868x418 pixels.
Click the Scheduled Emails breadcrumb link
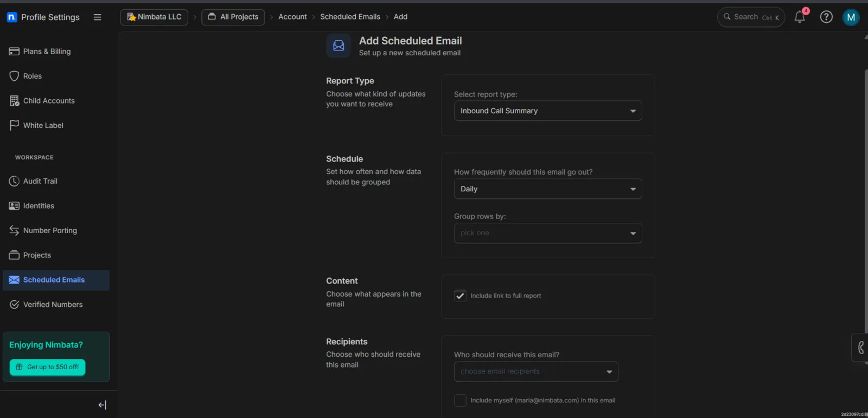click(x=350, y=17)
